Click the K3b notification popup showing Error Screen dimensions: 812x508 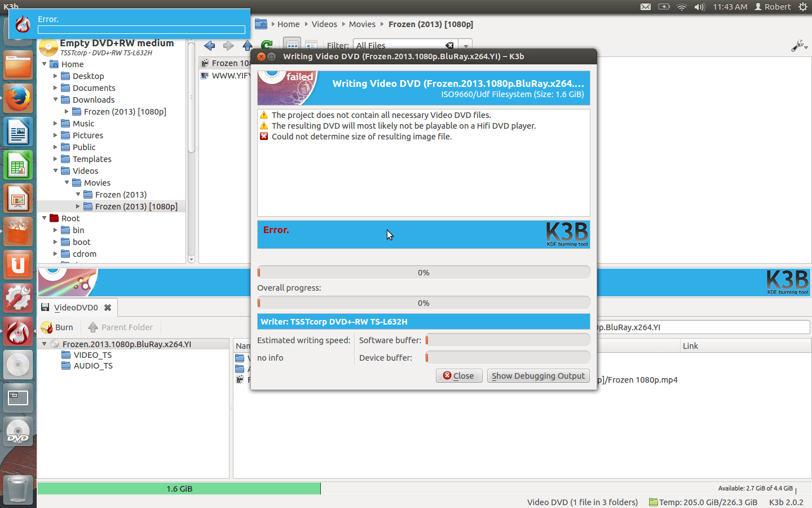(130, 24)
